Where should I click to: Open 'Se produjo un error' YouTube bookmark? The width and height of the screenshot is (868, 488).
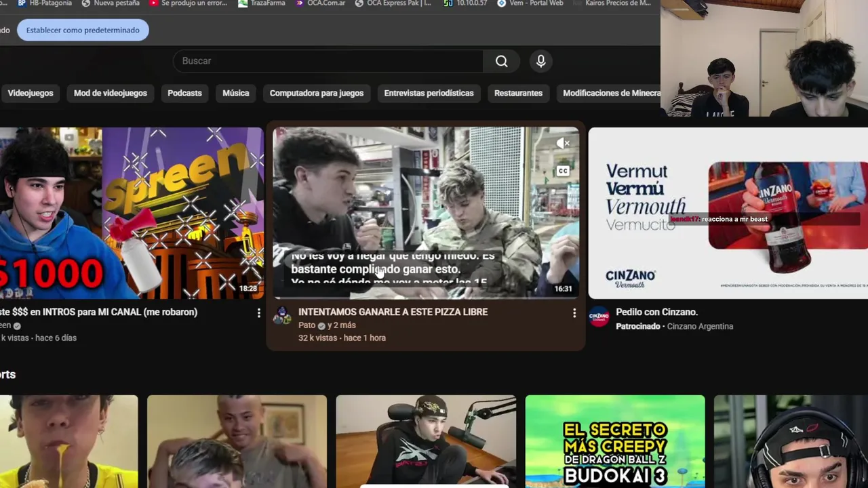point(189,3)
